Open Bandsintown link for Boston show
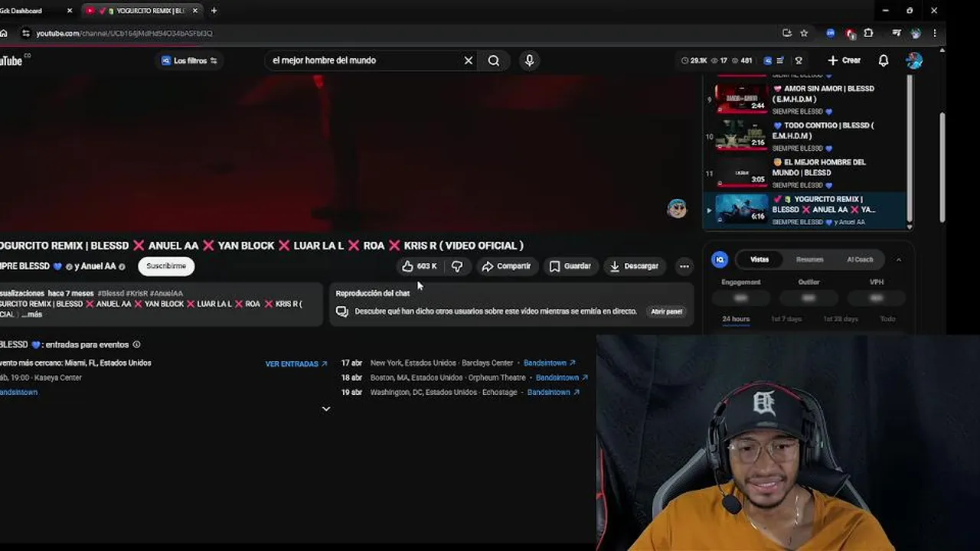 [562, 378]
